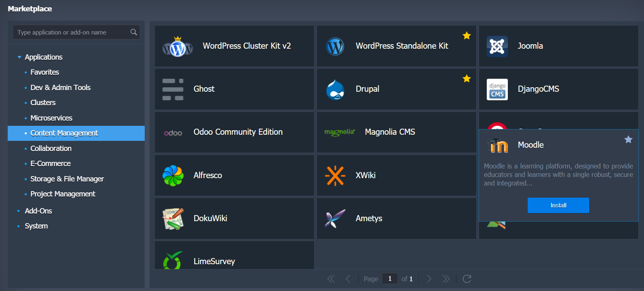Image resolution: width=644 pixels, height=291 pixels.
Task: Click the Ametys logo icon
Action: pos(335,218)
